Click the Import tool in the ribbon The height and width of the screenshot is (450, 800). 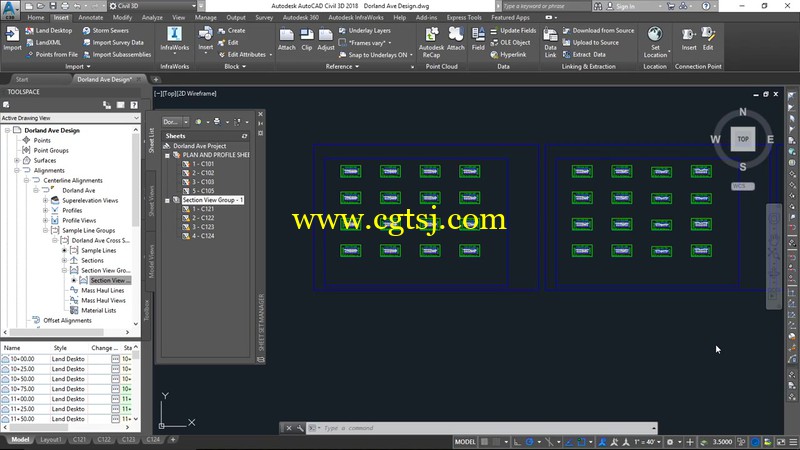pyautogui.click(x=12, y=39)
